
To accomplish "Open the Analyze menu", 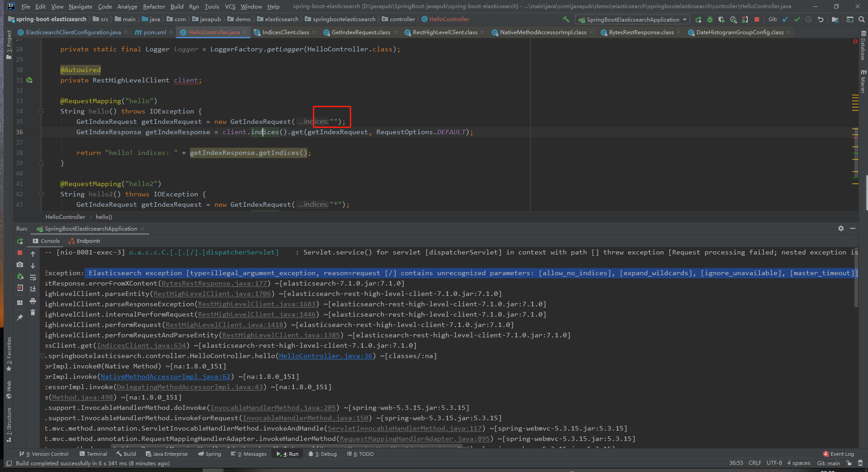I will [x=127, y=6].
